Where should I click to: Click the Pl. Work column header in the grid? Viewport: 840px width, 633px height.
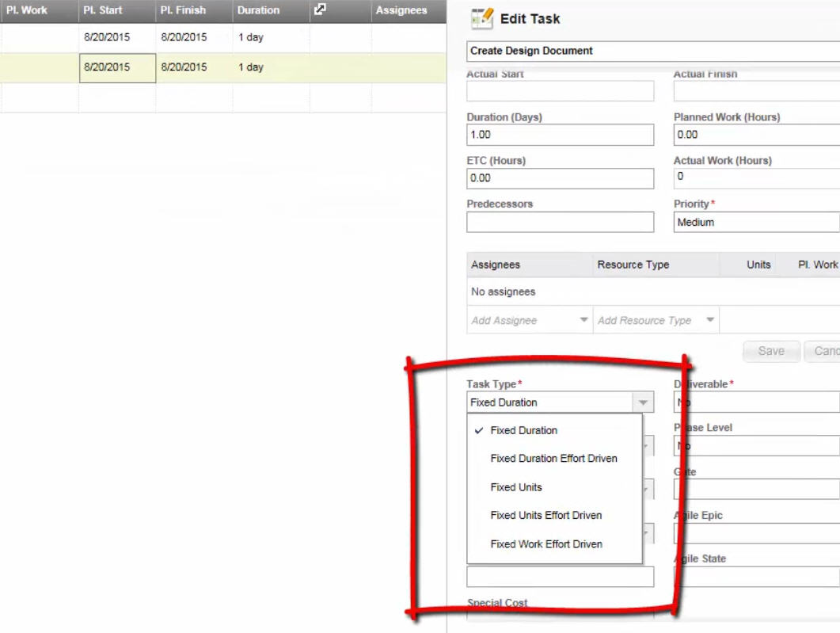pyautogui.click(x=39, y=11)
